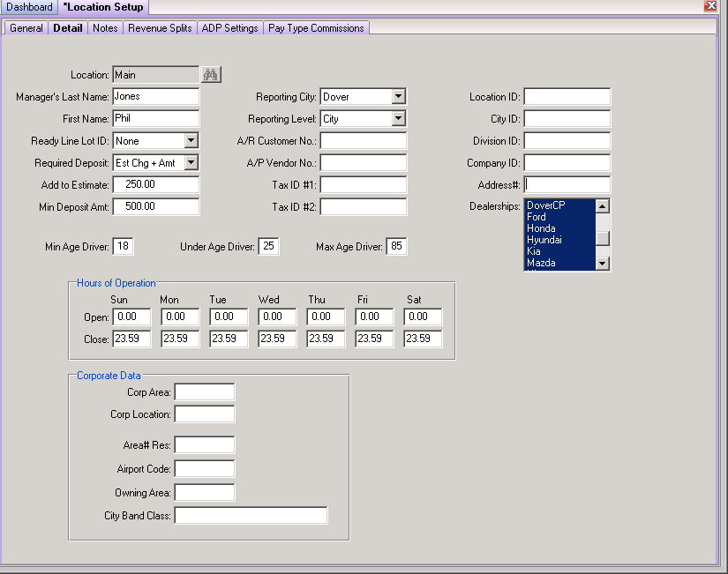Select the Pay Type Commissions tab
This screenshot has height=574, width=728.
coord(316,28)
